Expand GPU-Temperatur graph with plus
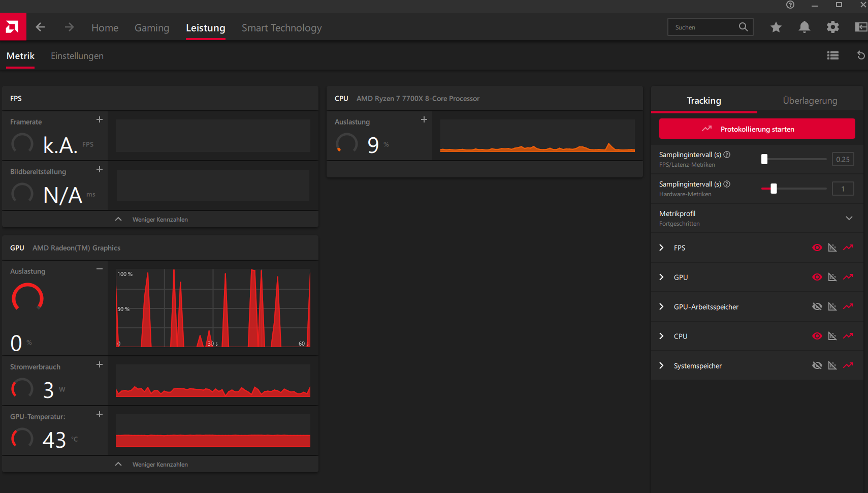The height and width of the screenshot is (493, 868). pos(100,414)
